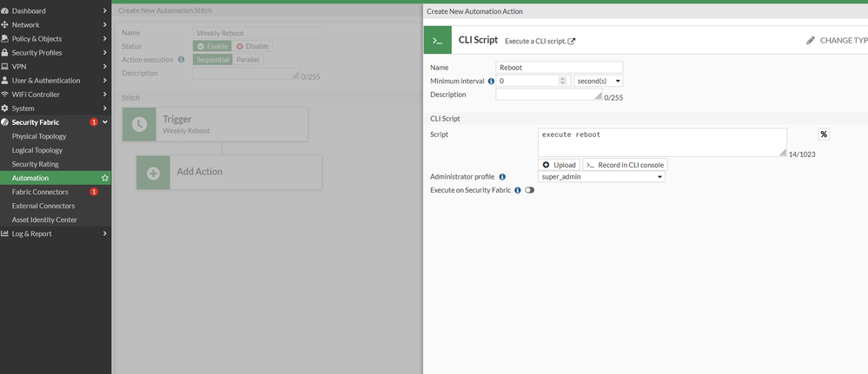Click the Upload script button
This screenshot has height=374, width=868.
[559, 165]
